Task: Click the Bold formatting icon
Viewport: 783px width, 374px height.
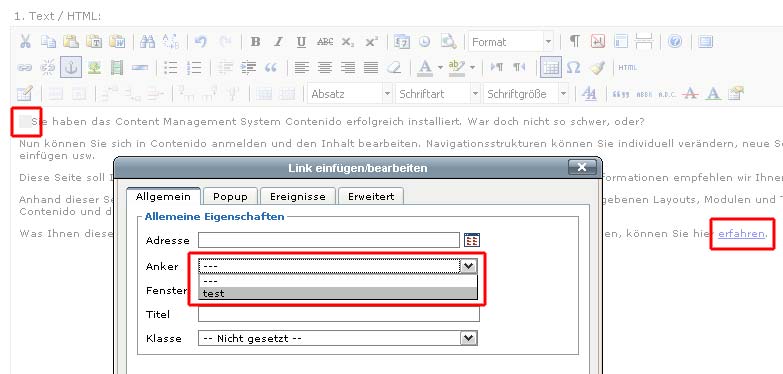Action: [x=255, y=42]
